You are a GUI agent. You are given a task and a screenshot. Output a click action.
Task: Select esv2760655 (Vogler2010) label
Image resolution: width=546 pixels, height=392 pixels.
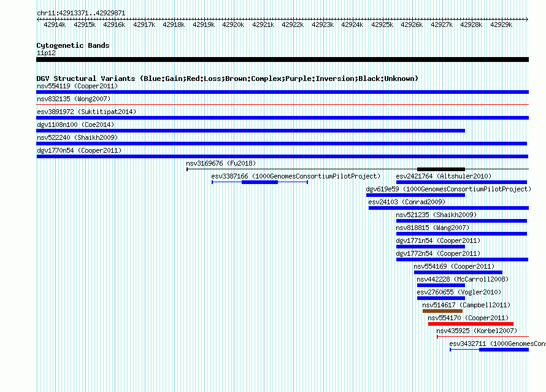(459, 292)
